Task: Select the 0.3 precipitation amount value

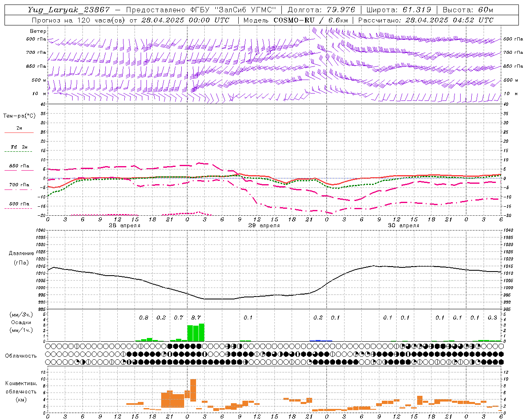Action: [492, 317]
